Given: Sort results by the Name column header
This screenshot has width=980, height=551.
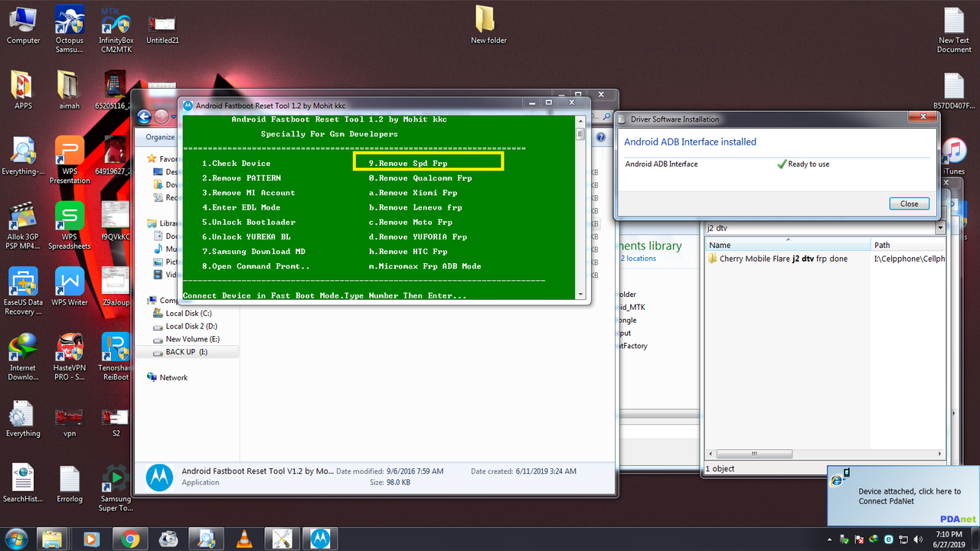Looking at the screenshot, I should (x=787, y=245).
